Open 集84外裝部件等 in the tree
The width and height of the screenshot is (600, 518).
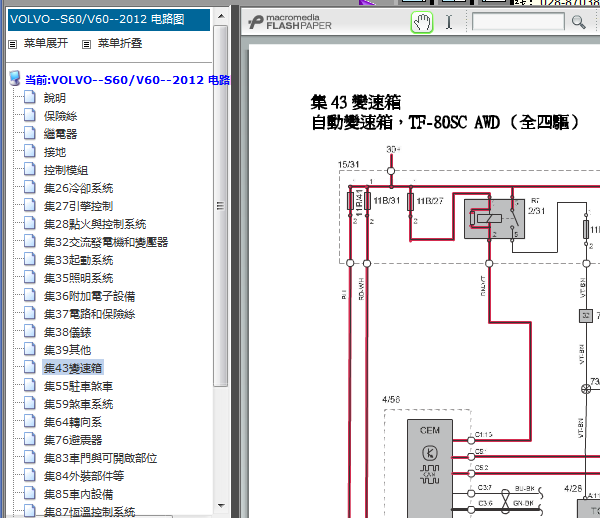pos(84,476)
